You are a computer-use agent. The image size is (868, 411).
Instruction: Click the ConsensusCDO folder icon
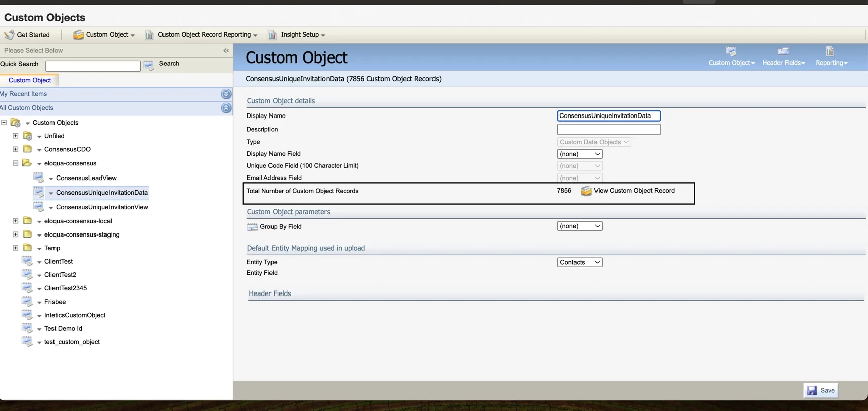coord(28,149)
